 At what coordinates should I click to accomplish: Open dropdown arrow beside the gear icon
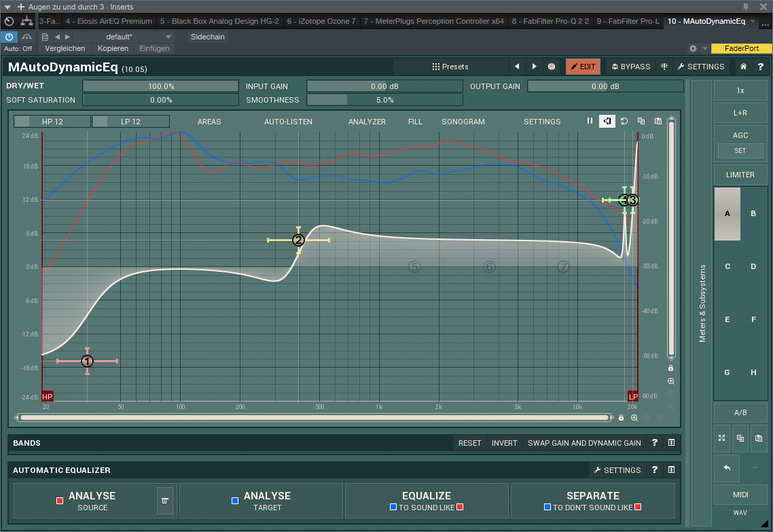click(x=705, y=48)
